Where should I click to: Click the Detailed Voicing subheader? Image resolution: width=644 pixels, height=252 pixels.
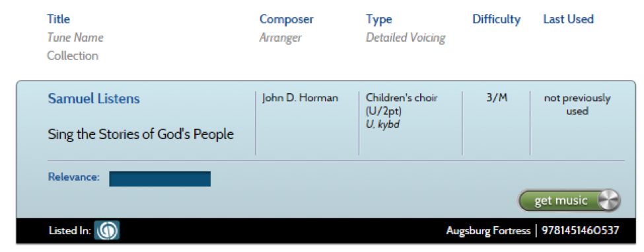tap(406, 38)
